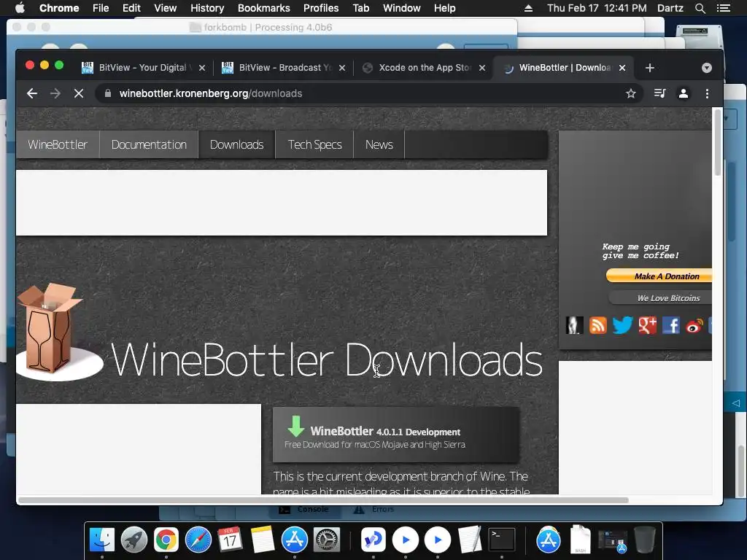Screen dimensions: 747x560
Task: Go back to the previous page
Action: 32,93
